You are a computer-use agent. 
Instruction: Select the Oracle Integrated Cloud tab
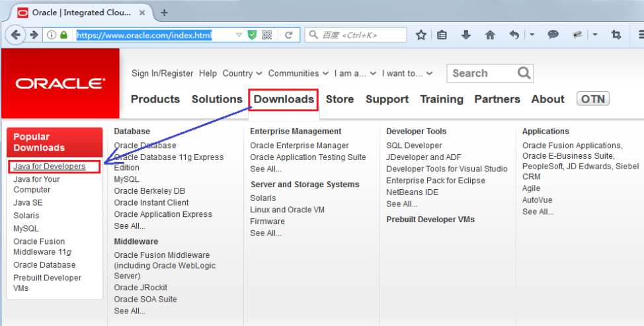(x=81, y=13)
